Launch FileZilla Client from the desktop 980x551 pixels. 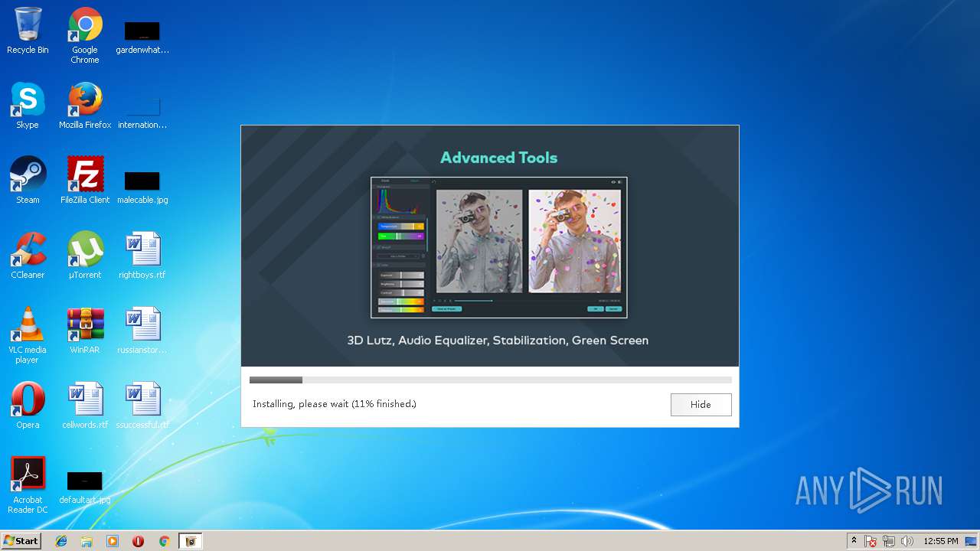85,181
